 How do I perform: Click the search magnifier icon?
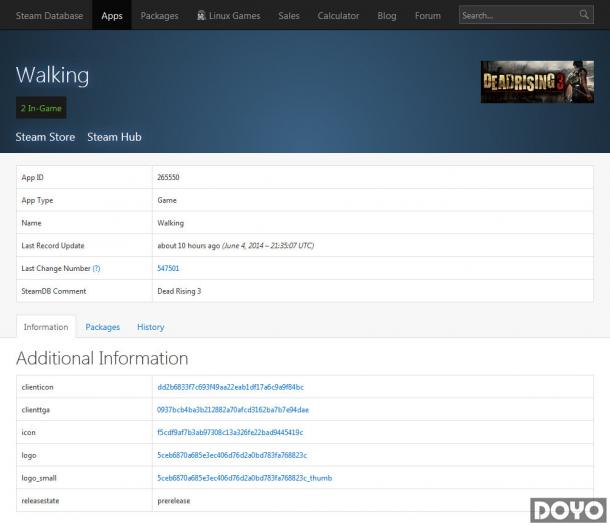[x=584, y=15]
